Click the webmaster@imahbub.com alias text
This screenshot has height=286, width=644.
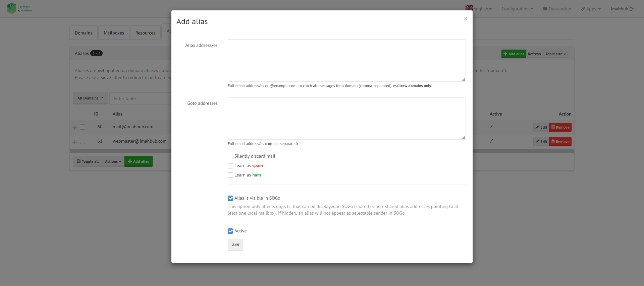coord(140,141)
